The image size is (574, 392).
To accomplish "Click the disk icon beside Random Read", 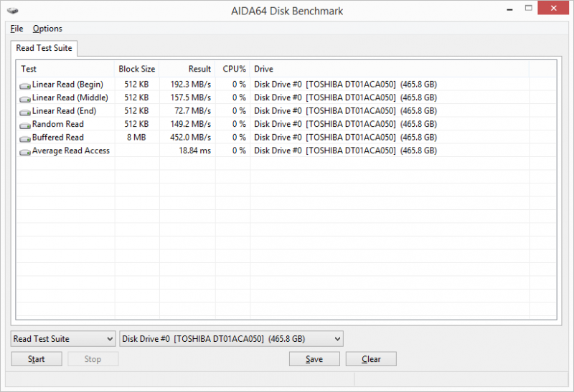I will click(25, 125).
